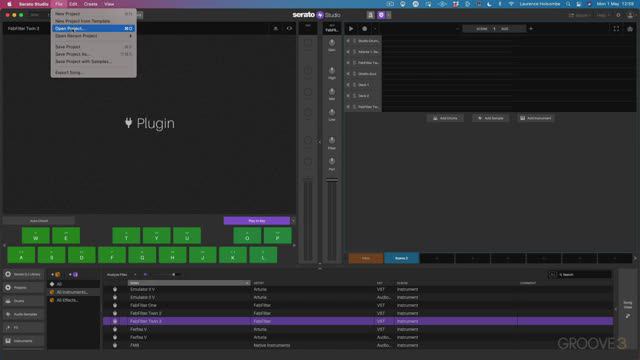This screenshot has width=640, height=360.
Task: Click the plug icon on the Emulator II V VST row
Action: pyautogui.click(x=115, y=289)
